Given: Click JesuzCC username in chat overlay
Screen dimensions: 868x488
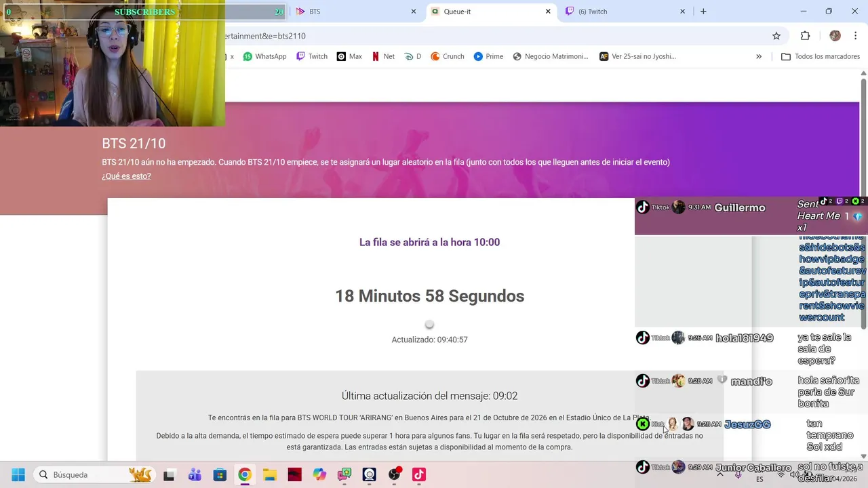Looking at the screenshot, I should tap(747, 424).
